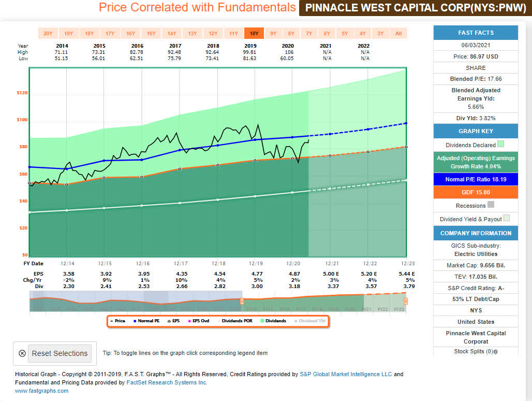Toggle Dividends POR legend item
This screenshot has width=532, height=401.
235,321
